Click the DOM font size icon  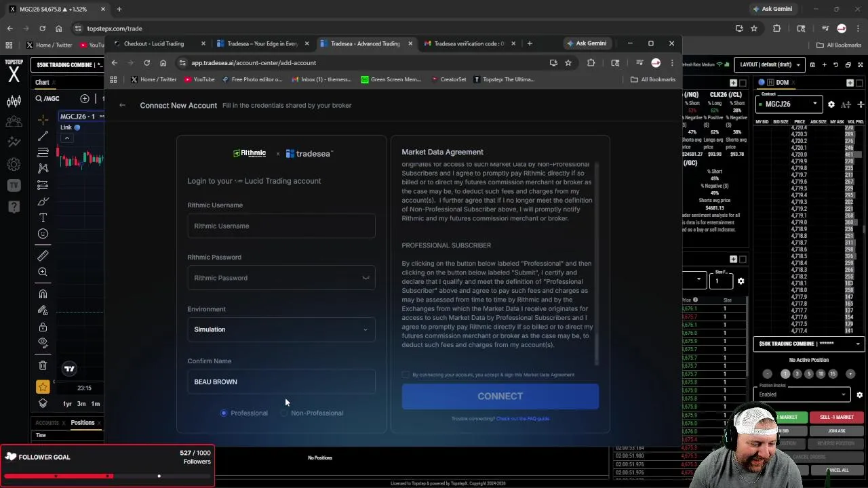click(846, 104)
